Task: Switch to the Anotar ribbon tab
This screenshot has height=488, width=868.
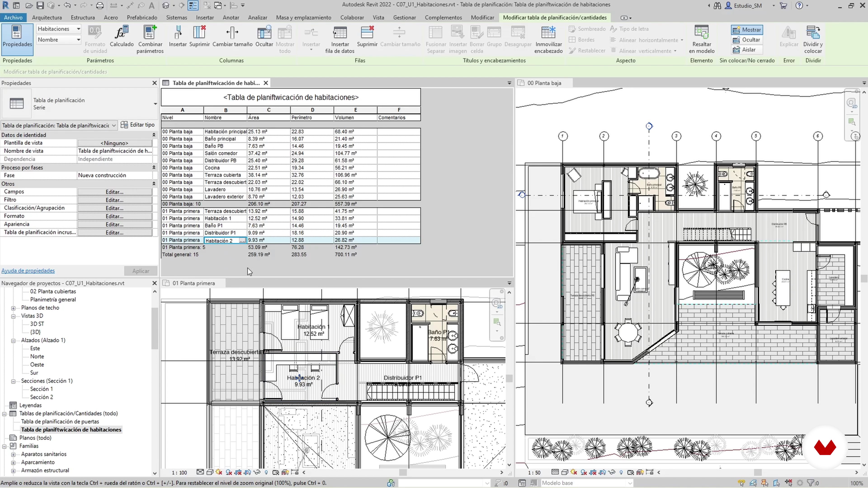Action: coord(231,18)
